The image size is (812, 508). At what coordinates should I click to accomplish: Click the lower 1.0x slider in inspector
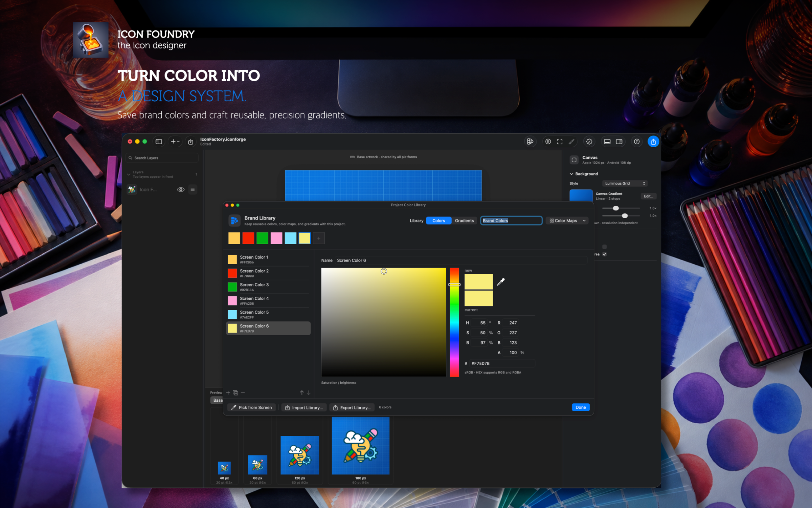(x=621, y=216)
